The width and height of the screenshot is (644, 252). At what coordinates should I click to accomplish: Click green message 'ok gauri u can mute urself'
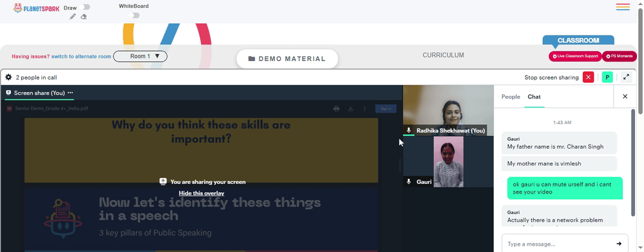click(565, 188)
